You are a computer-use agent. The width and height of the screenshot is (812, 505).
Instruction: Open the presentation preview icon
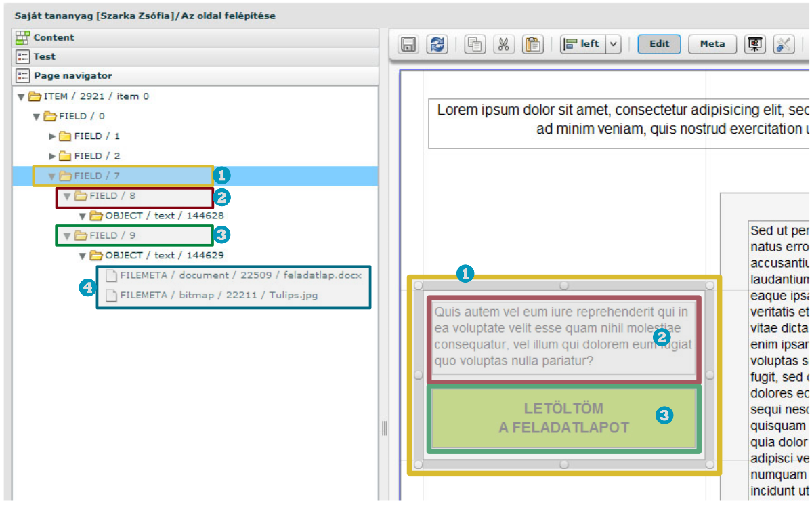[755, 45]
